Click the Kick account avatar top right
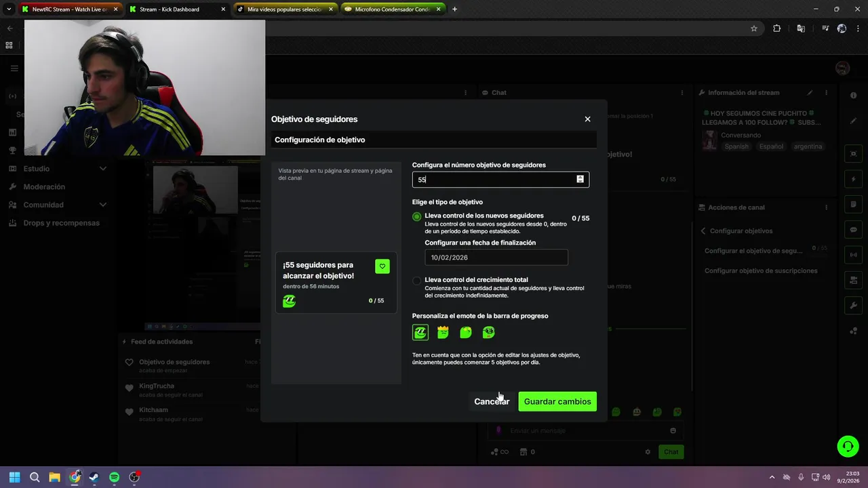 click(842, 68)
